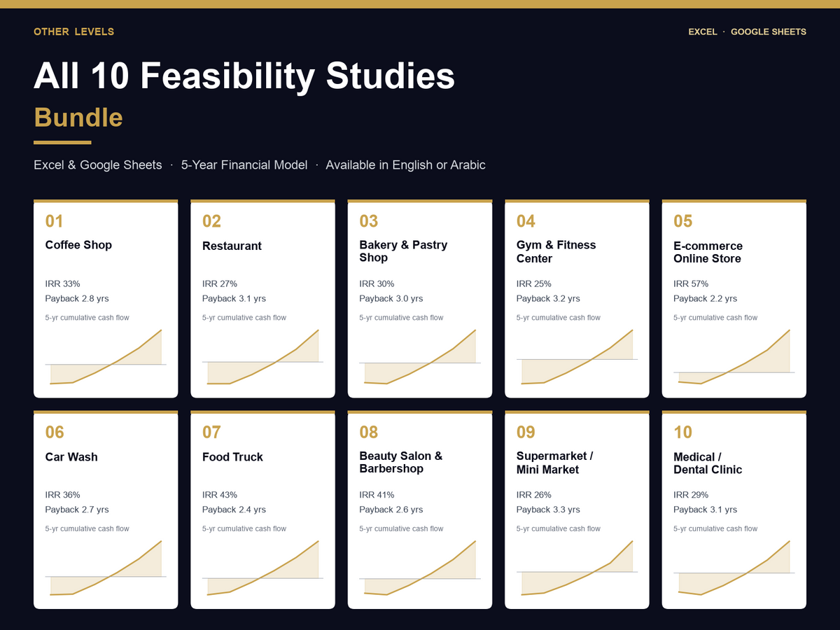Click Payback 2.7 yrs text
This screenshot has width=840, height=630.
(77, 510)
